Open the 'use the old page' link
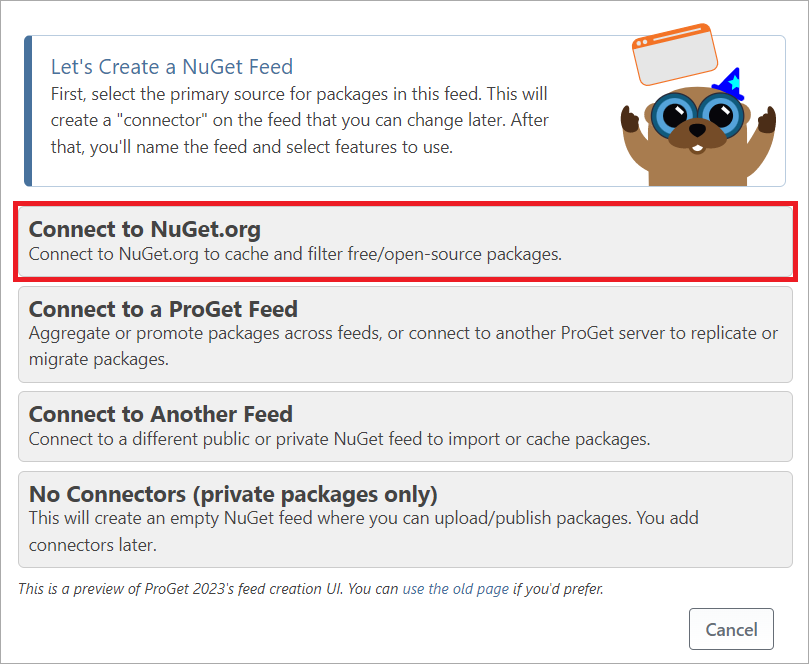 455,589
